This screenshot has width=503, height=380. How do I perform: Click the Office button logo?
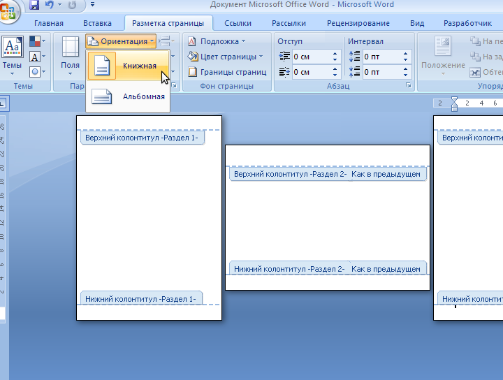[7, 11]
